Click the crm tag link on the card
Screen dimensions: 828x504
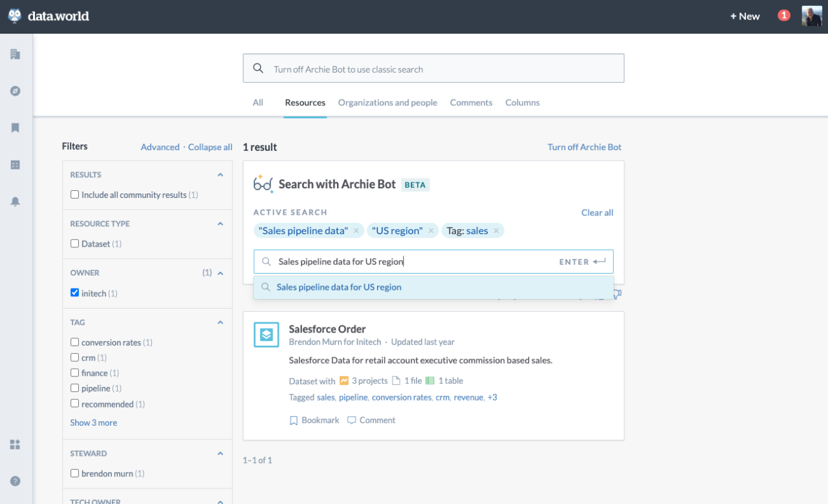tap(442, 397)
